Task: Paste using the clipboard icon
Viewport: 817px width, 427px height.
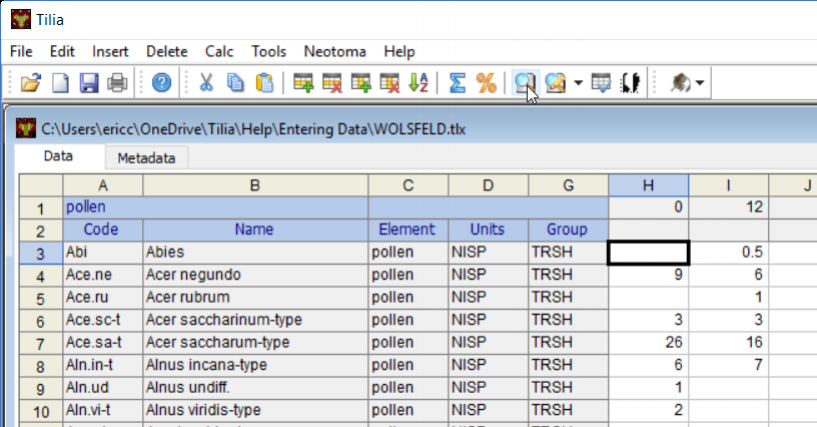Action: point(265,83)
